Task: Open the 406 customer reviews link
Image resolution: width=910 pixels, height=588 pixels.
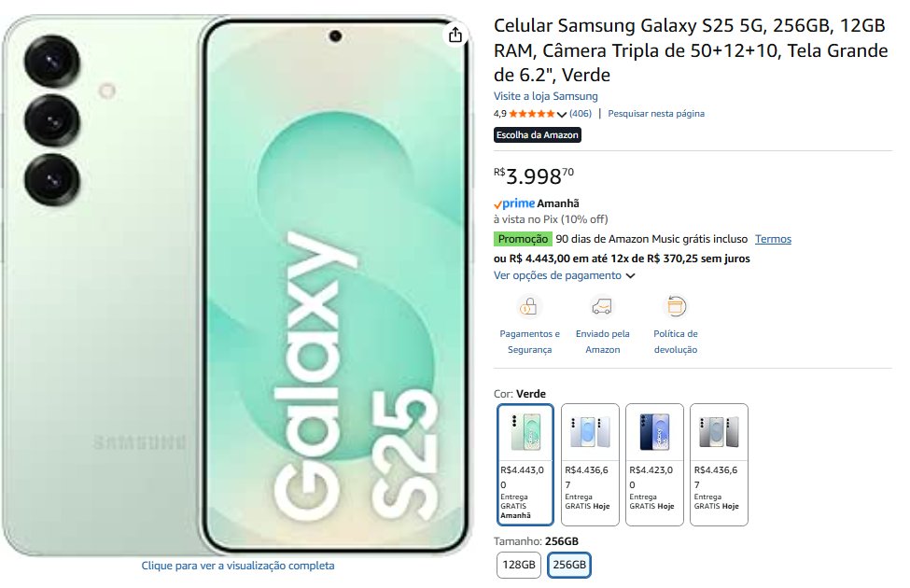Action: tap(581, 114)
